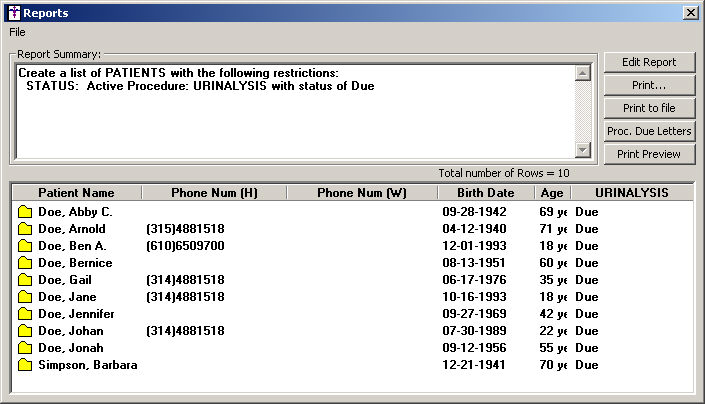Screen dimensions: 705x404
Task: Click folder icon beside Doe, Jonah
Action: (x=25, y=348)
